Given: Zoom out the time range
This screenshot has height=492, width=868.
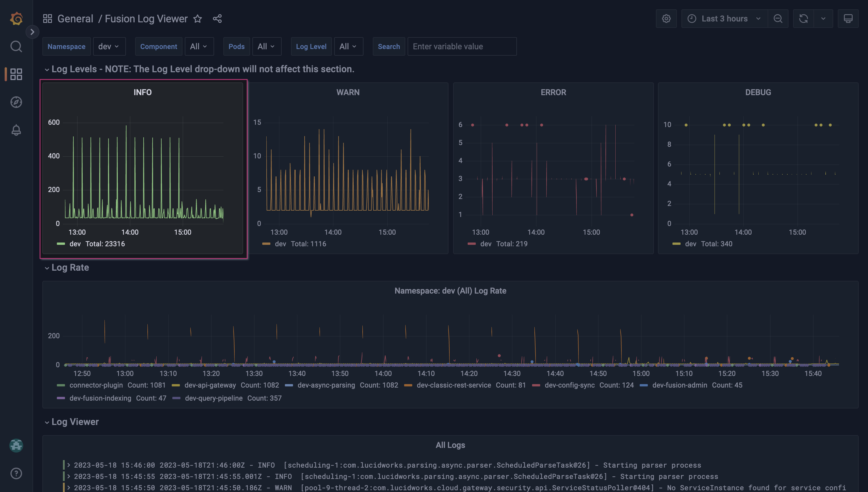Looking at the screenshot, I should coord(778,19).
